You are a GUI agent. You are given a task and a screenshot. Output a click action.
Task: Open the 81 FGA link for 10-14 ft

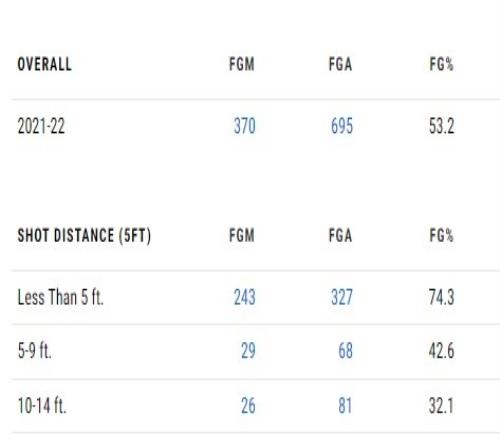pos(345,406)
